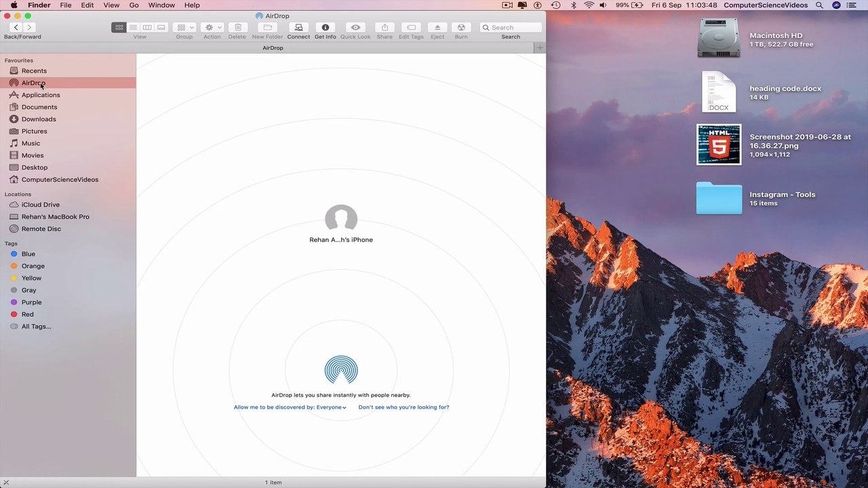Click the Time Machine menu bar icon
Screen dimensions: 868x488
pos(556,5)
